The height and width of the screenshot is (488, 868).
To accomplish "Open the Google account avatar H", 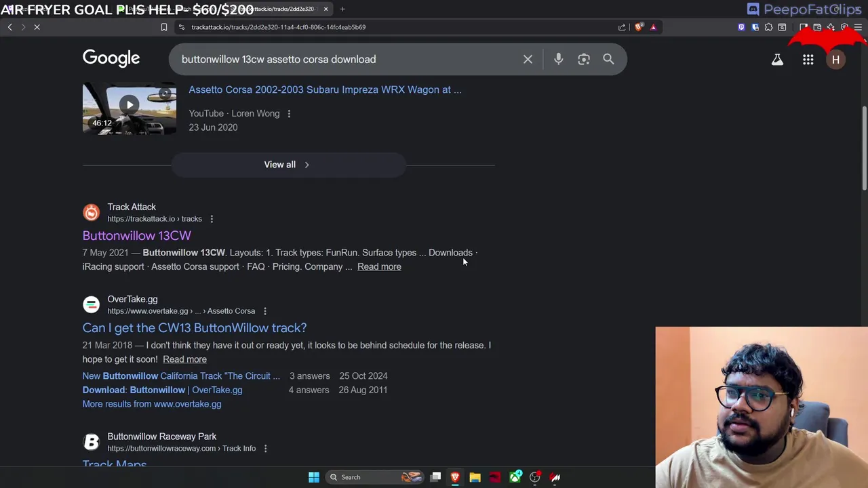I will [x=835, y=60].
